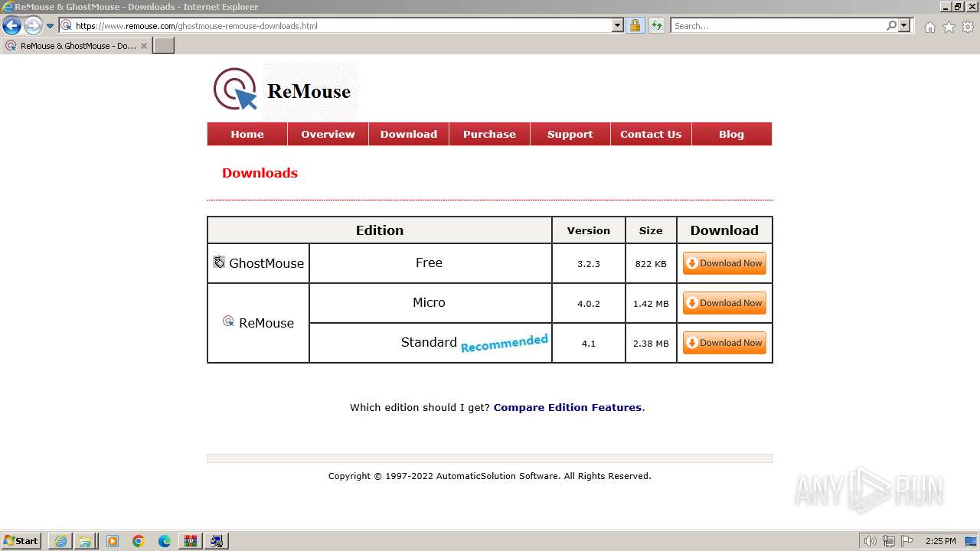
Task: Click the volume speaker tray icon
Action: point(871,541)
